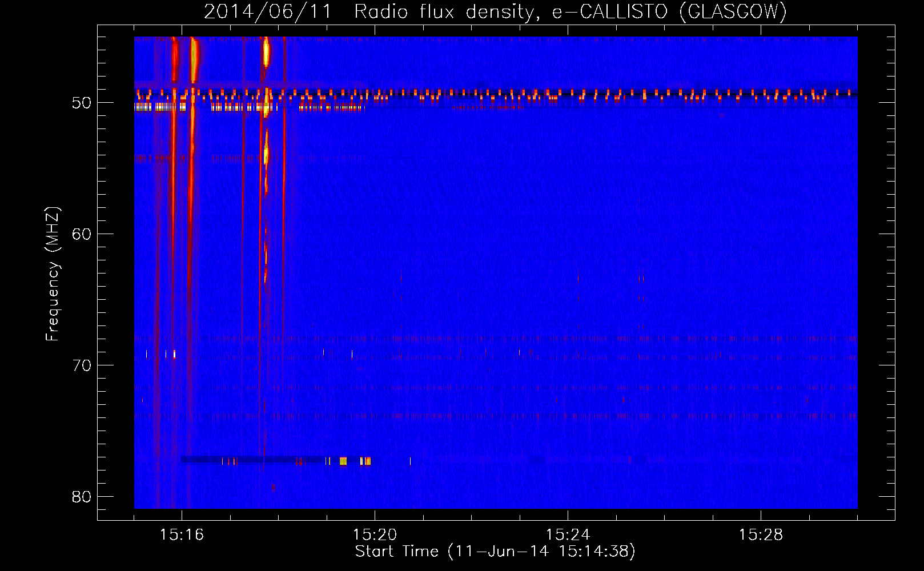Click the 70 frequency tick label
The width and height of the screenshot is (924, 571).
[x=82, y=365]
